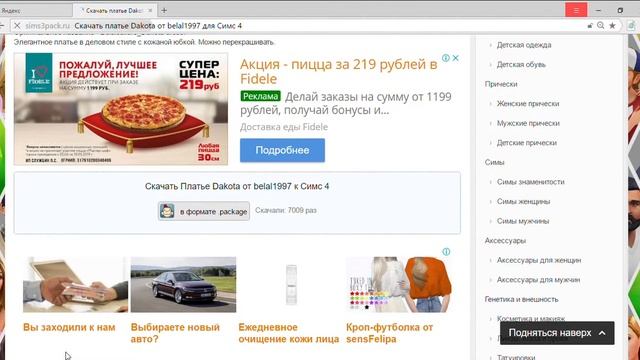
Task: Download dress в формате package
Action: [x=204, y=211]
